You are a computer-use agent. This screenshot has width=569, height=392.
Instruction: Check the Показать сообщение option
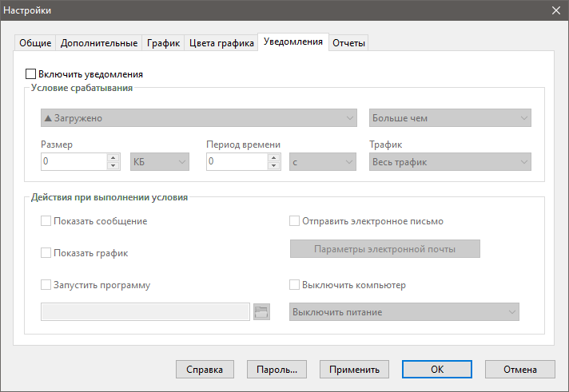46,221
